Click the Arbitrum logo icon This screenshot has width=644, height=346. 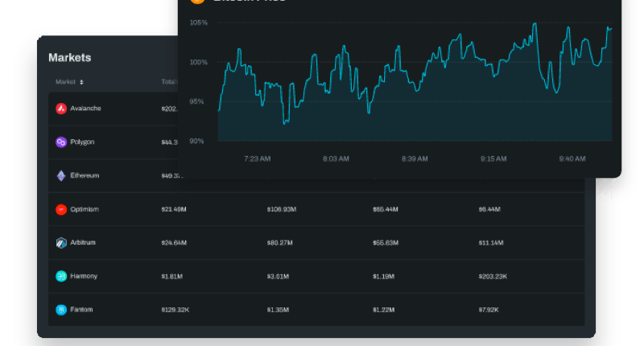pos(61,243)
